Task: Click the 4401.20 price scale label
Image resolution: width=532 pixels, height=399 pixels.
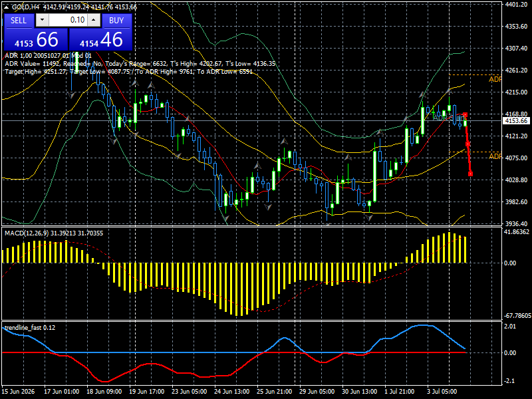Action: click(x=517, y=4)
